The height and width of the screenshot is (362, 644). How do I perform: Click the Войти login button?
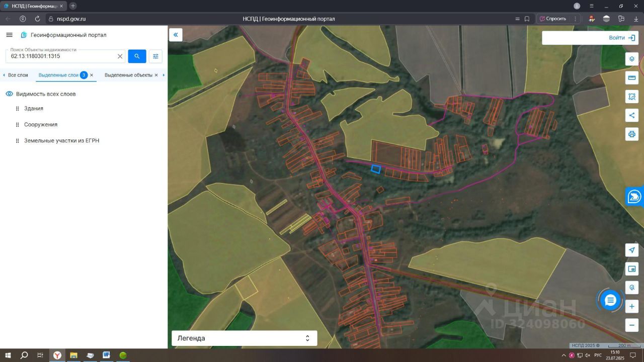coord(617,38)
